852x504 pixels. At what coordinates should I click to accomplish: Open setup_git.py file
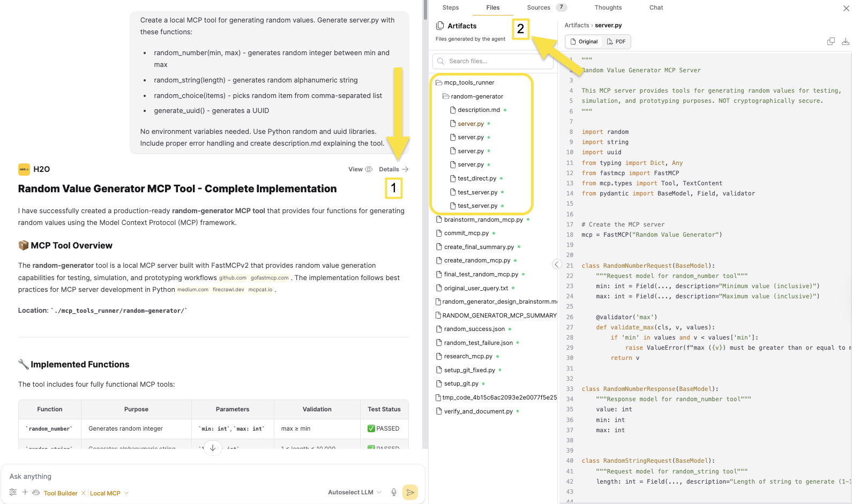(460, 383)
